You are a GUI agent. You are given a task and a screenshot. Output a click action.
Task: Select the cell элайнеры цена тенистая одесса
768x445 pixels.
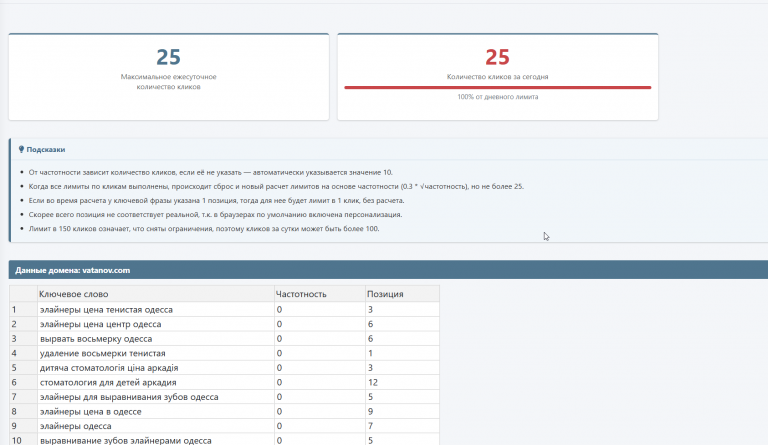click(156, 309)
